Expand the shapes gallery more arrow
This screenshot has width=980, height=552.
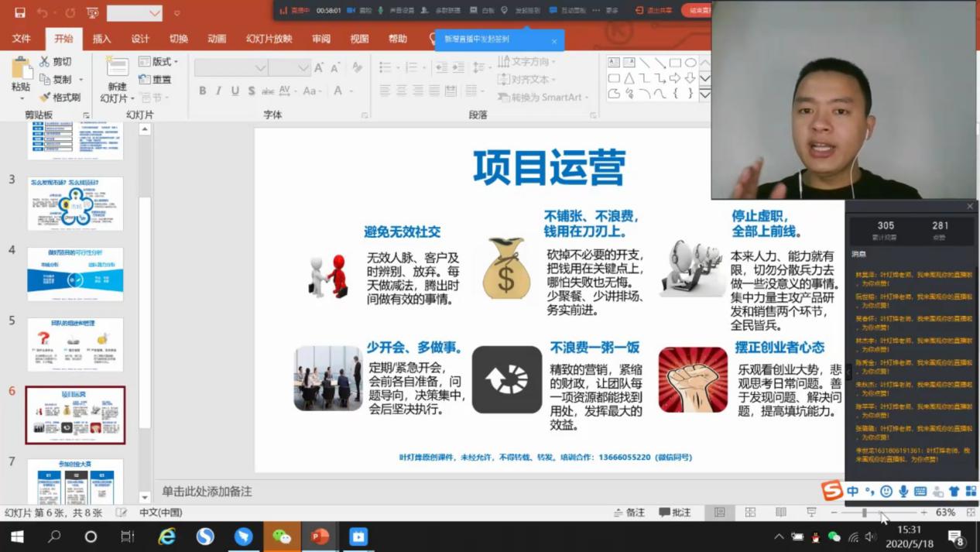point(704,94)
